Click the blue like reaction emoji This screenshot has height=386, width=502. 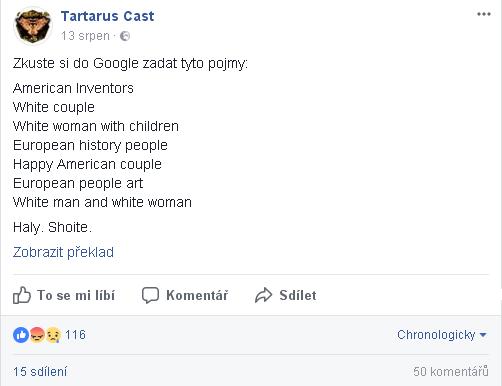click(x=21, y=335)
